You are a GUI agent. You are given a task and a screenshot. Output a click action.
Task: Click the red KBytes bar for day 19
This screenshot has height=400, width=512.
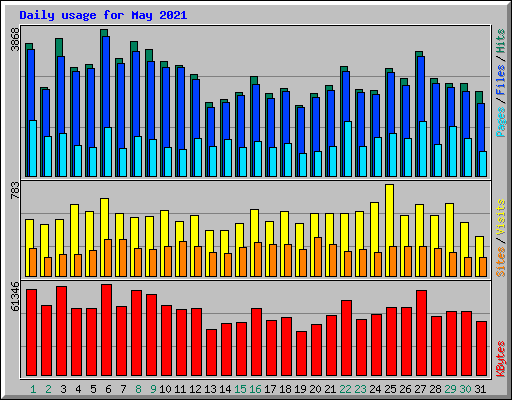click(x=301, y=354)
